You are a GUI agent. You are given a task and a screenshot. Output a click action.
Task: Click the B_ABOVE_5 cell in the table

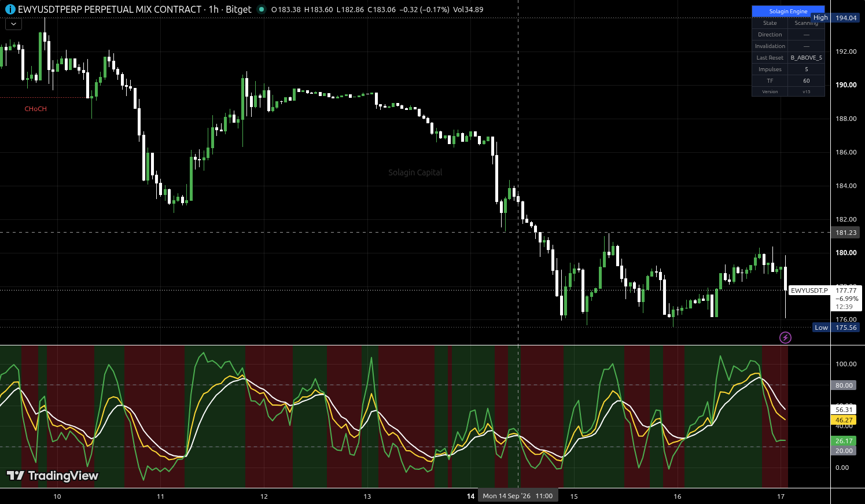806,58
